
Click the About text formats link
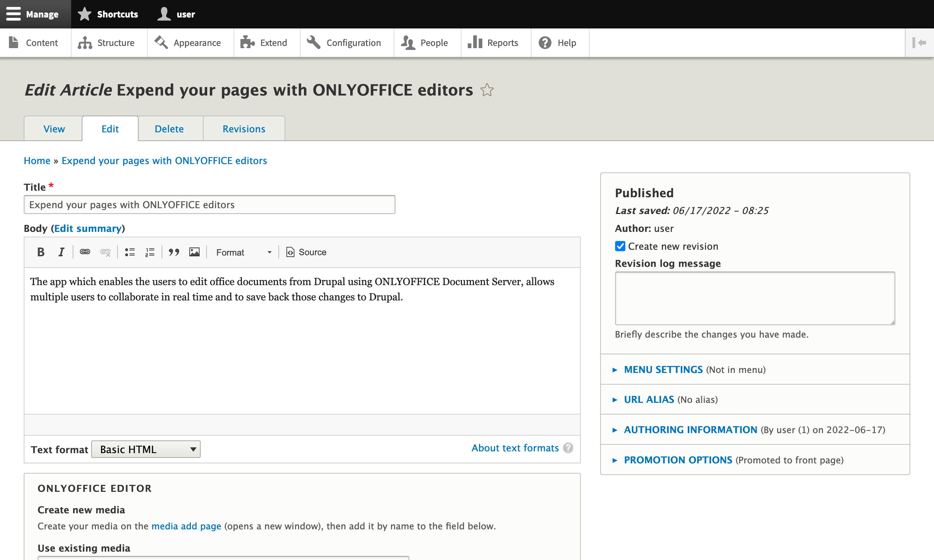[516, 448]
